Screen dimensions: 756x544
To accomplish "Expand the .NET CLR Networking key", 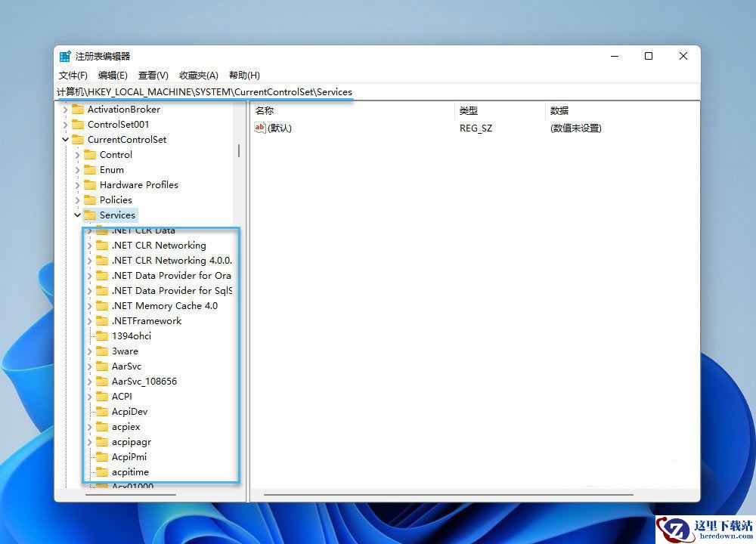I will [90, 246].
